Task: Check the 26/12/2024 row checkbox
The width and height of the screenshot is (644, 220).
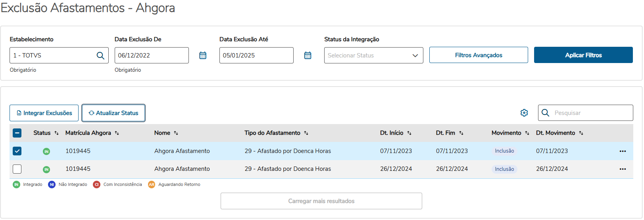Action: pos(17,169)
